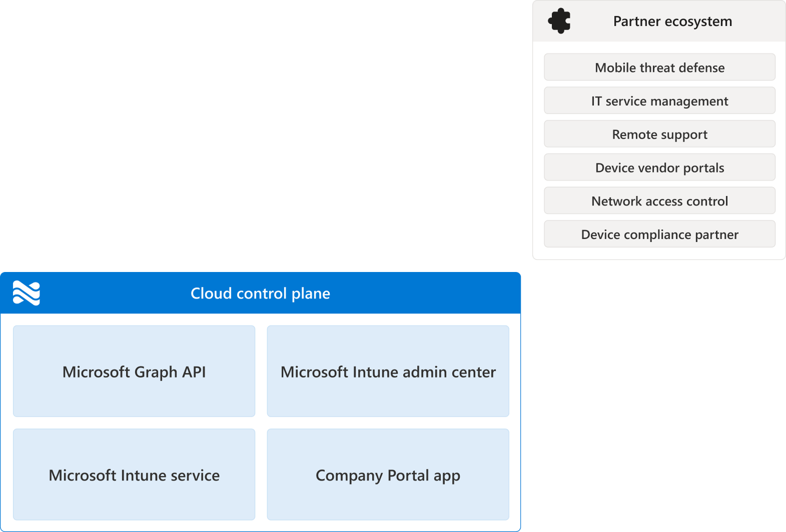Click the Microsoft Graph API tile
The width and height of the screenshot is (786, 532).
pos(134,371)
